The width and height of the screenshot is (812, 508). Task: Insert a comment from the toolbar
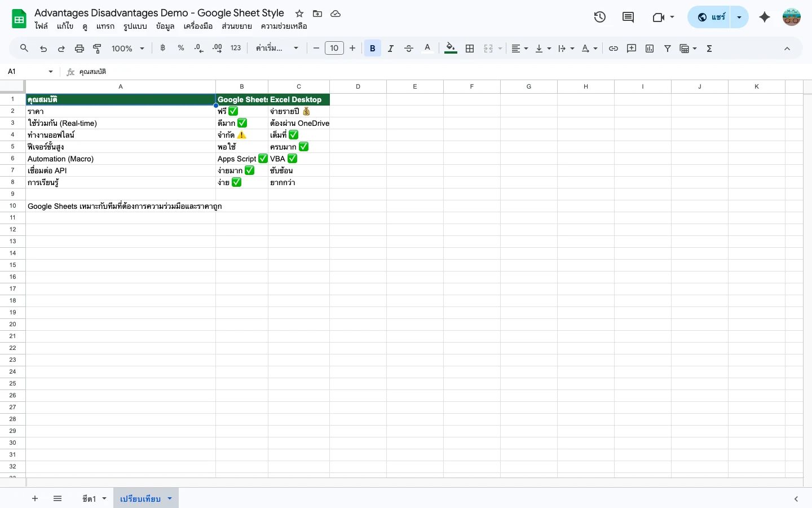tap(632, 48)
